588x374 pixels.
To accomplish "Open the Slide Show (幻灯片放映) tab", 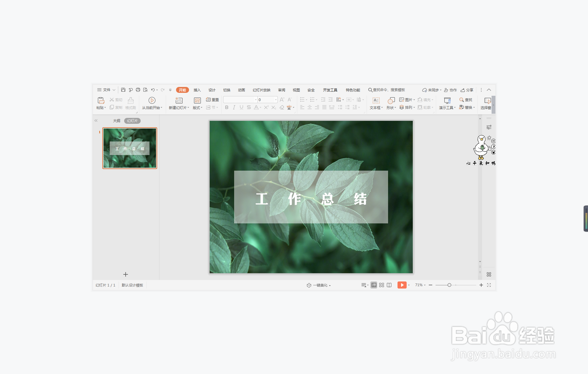I will pyautogui.click(x=262, y=90).
